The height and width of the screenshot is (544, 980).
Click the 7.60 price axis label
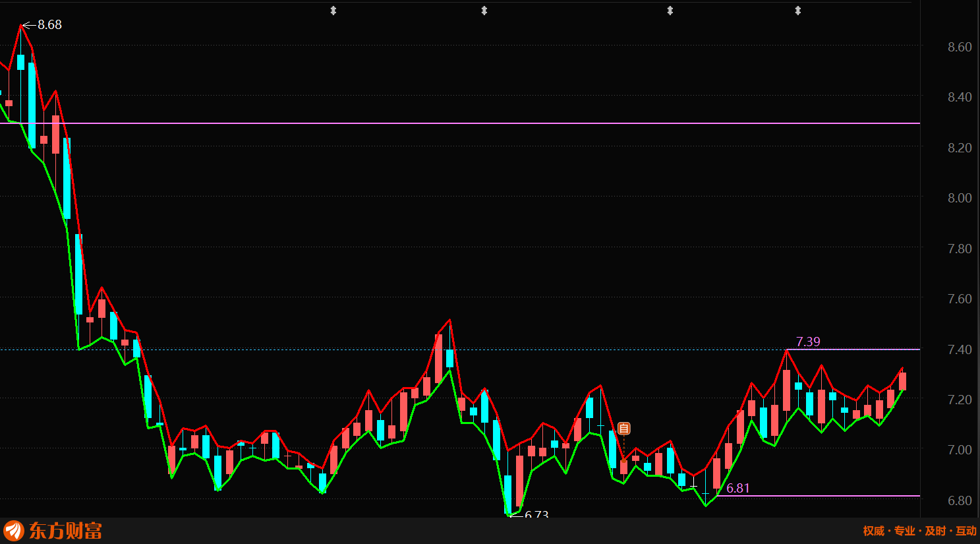(x=960, y=299)
